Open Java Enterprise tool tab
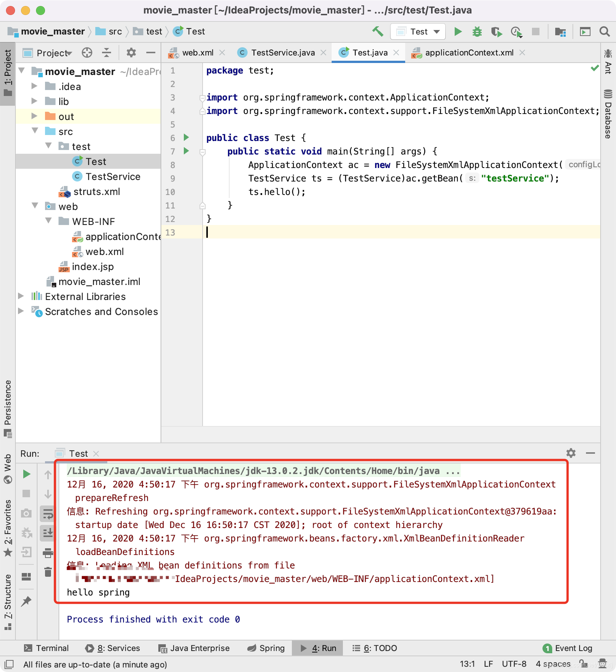Image resolution: width=616 pixels, height=672 pixels. [x=194, y=648]
